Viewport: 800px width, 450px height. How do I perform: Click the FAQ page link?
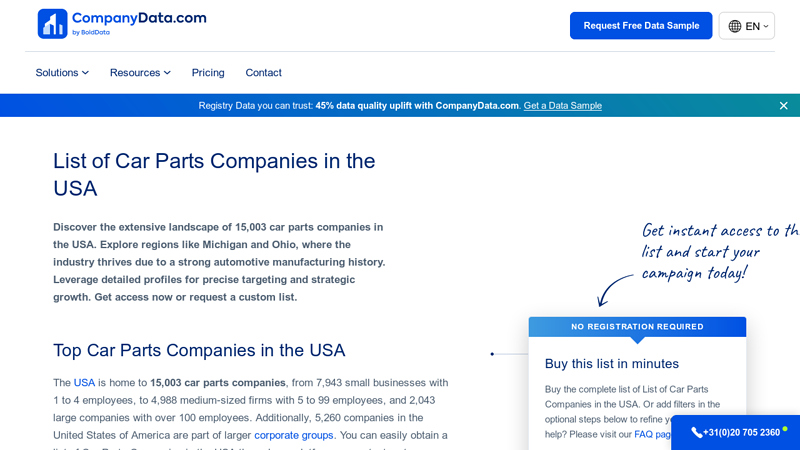click(653, 434)
